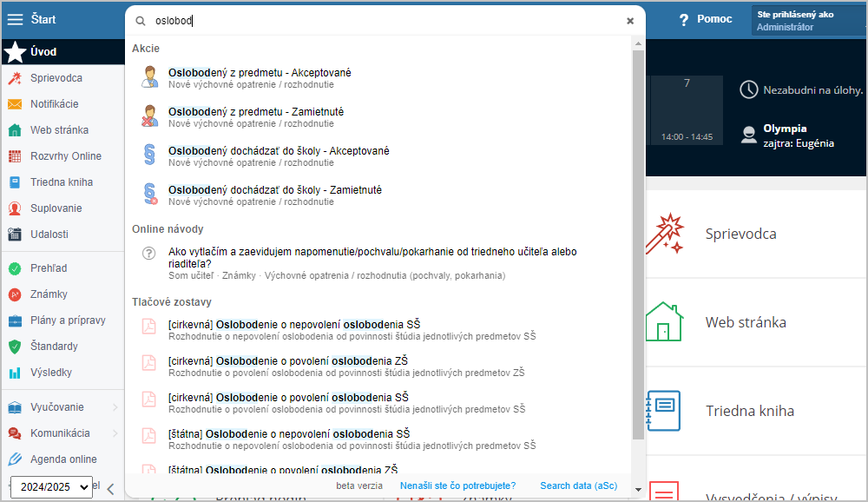
Task: Open the 2024/2025 school year dropdown
Action: (x=51, y=487)
